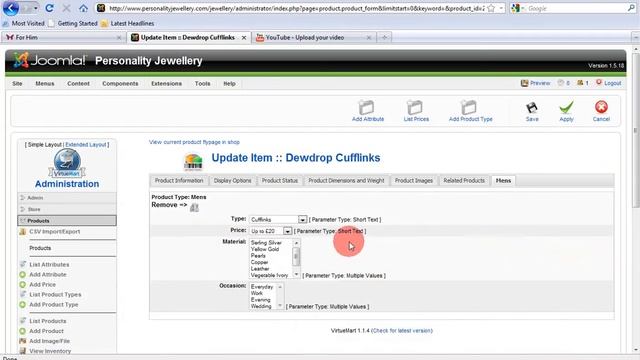Click Add Image/File in sidebar
The image size is (640, 360).
pos(49,341)
